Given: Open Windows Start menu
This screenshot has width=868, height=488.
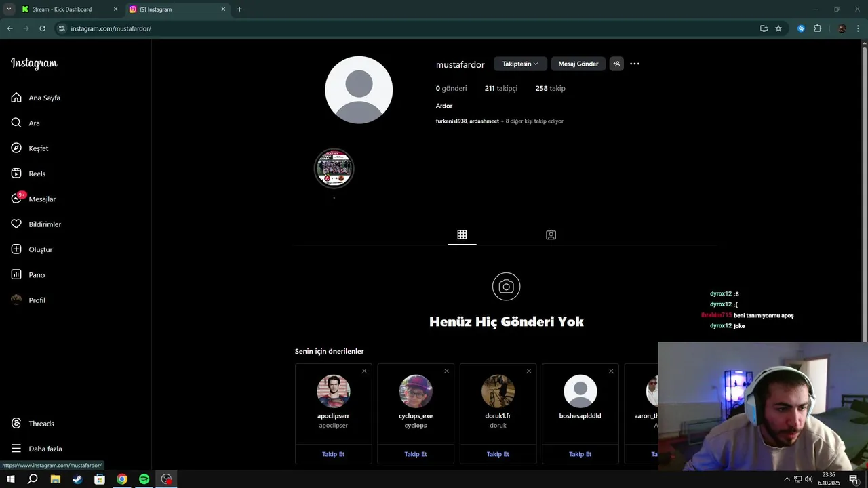Looking at the screenshot, I should pos(11,479).
